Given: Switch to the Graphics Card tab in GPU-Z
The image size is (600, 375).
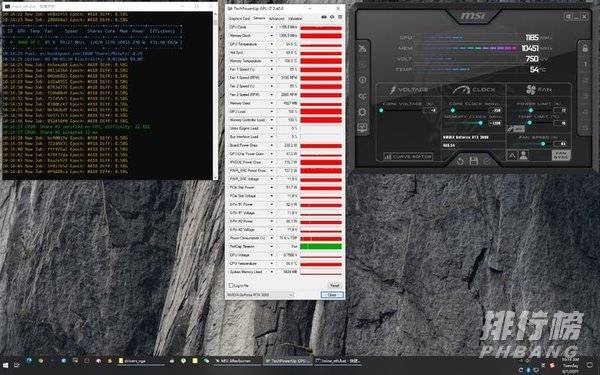Looking at the screenshot, I should (x=239, y=18).
